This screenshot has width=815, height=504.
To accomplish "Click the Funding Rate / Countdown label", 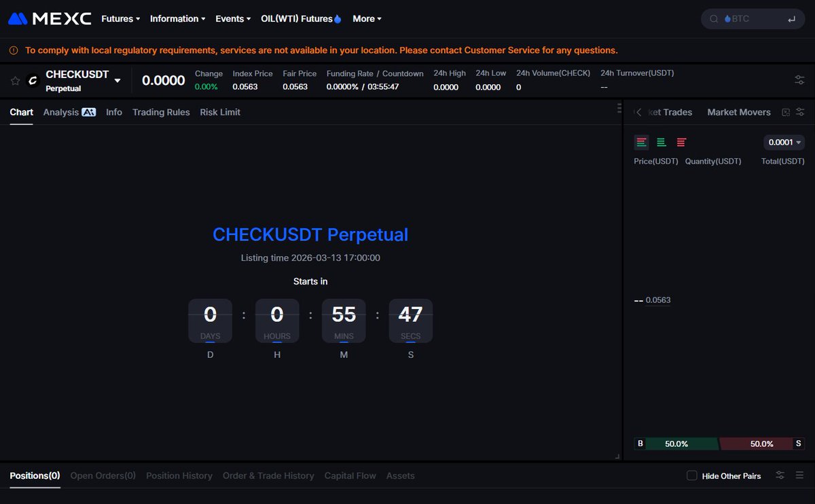I will 375,73.
